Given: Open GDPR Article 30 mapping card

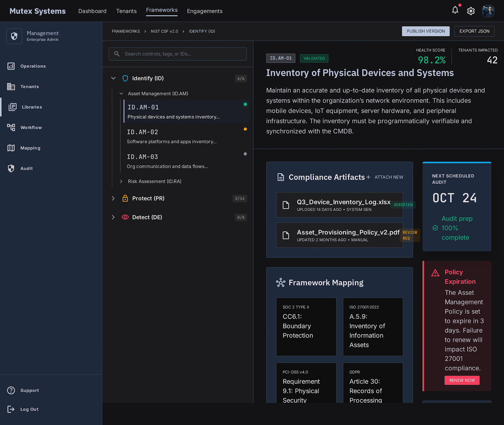Looking at the screenshot, I should pyautogui.click(x=373, y=383).
